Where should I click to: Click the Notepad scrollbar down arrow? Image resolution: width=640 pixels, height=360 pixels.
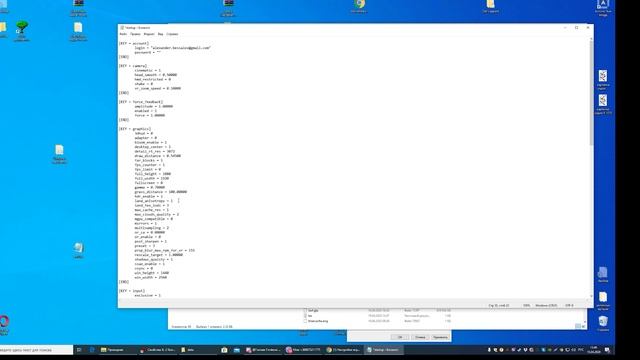(x=591, y=296)
